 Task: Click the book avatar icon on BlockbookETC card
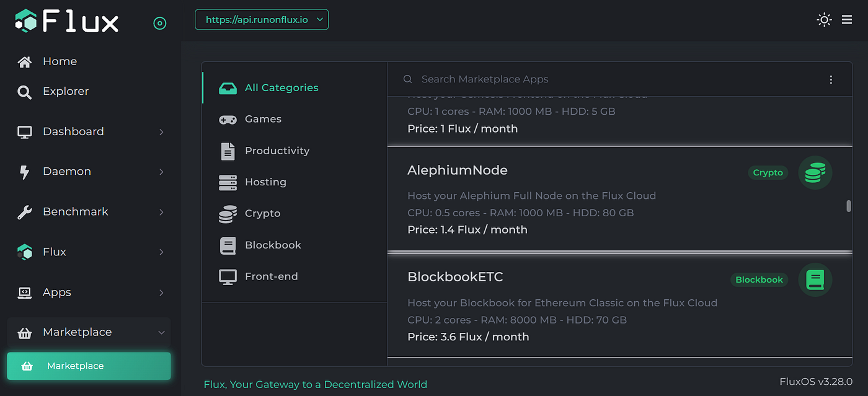pyautogui.click(x=815, y=279)
